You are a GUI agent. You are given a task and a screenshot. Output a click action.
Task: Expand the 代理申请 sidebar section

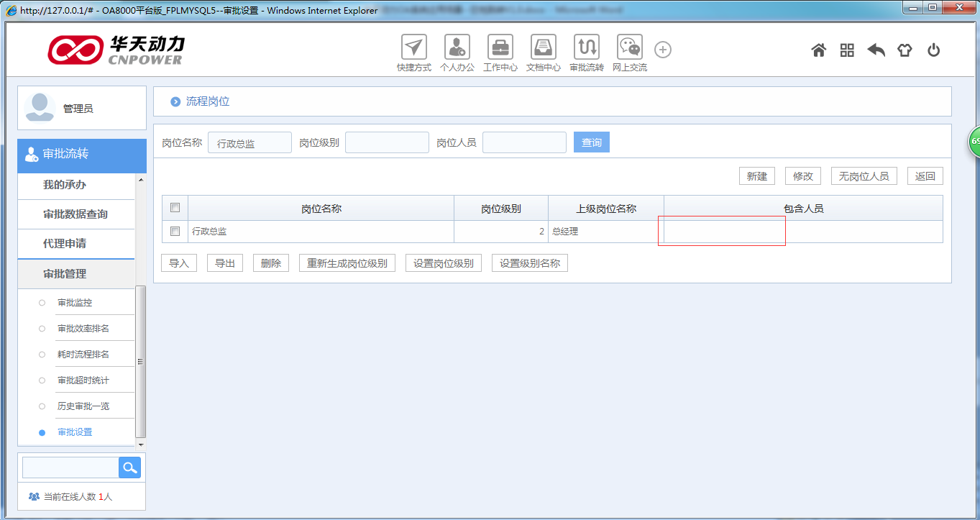click(x=65, y=244)
